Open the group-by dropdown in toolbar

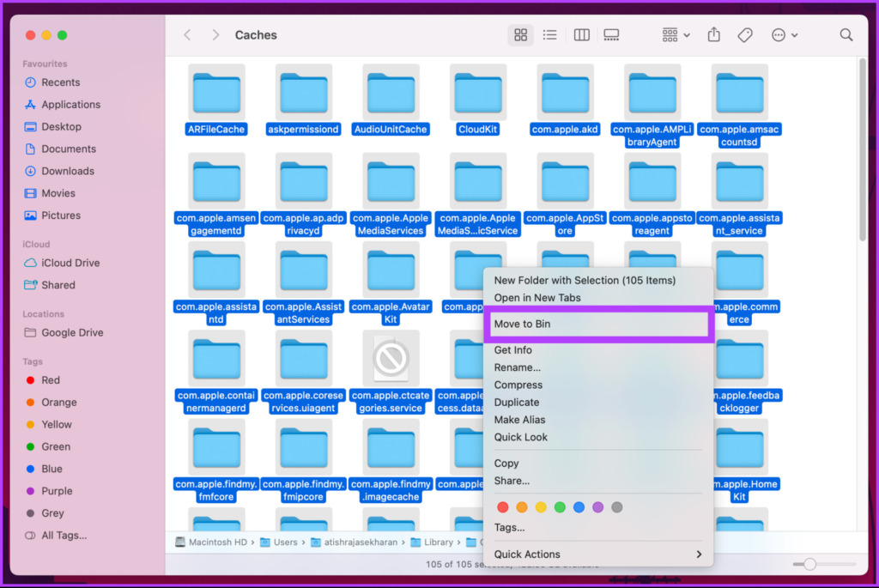[676, 35]
